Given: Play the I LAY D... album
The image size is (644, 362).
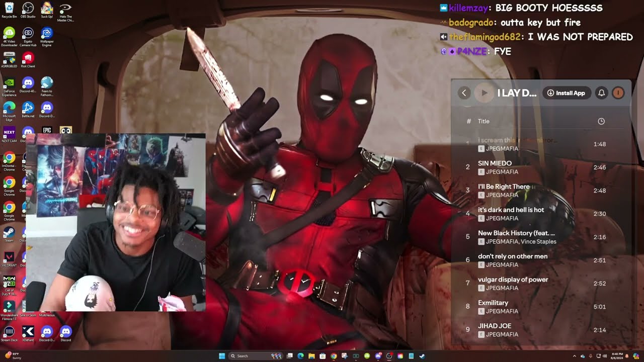Looking at the screenshot, I should pos(484,93).
